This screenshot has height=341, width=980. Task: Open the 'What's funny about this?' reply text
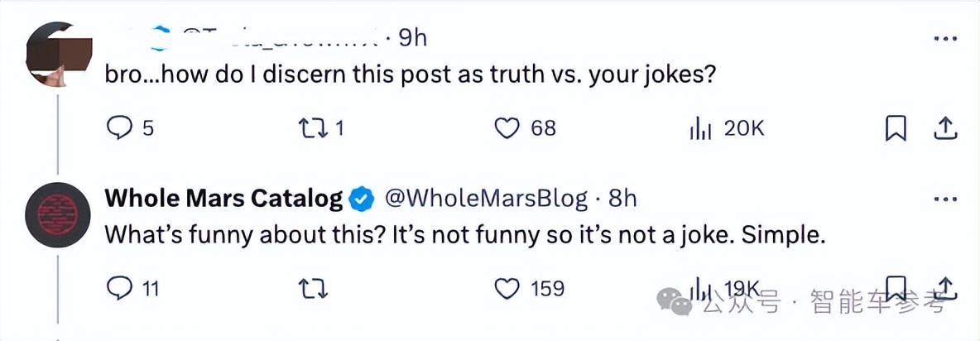465,235
